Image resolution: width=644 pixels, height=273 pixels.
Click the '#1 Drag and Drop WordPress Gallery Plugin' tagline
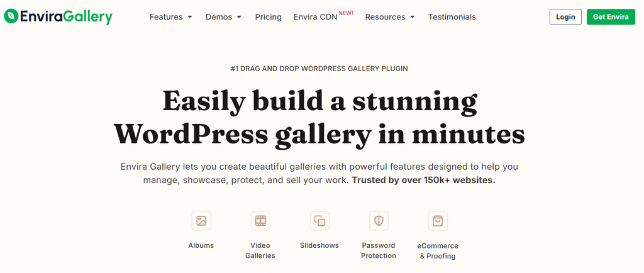(319, 69)
